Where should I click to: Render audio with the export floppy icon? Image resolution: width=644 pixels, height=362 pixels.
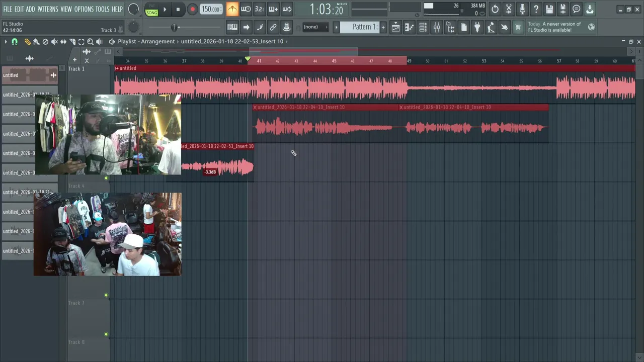(563, 9)
